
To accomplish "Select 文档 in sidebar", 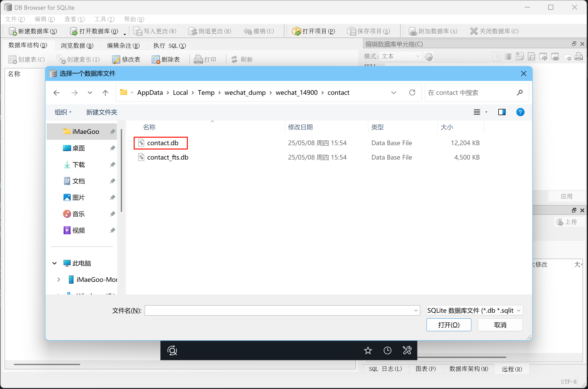I will coord(82,181).
